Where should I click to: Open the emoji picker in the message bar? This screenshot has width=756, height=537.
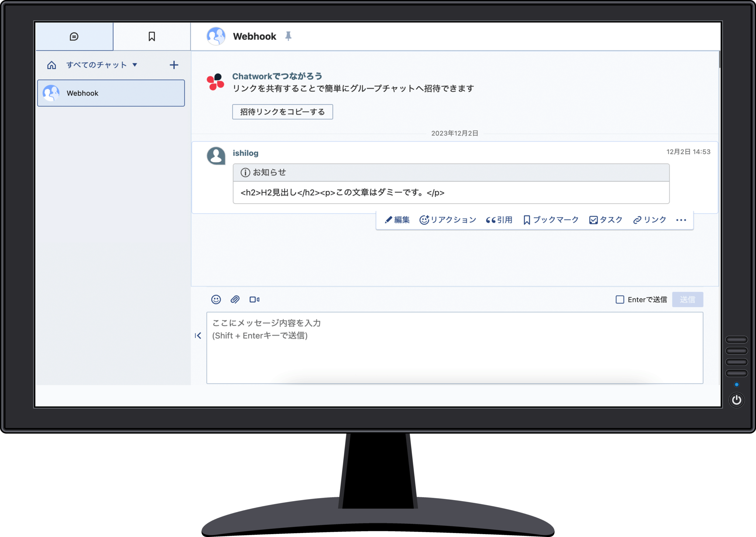[216, 300]
